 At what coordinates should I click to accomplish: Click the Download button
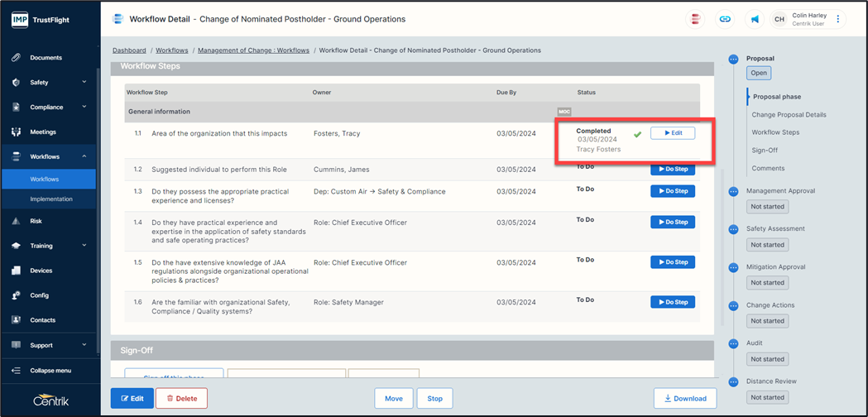(x=684, y=398)
